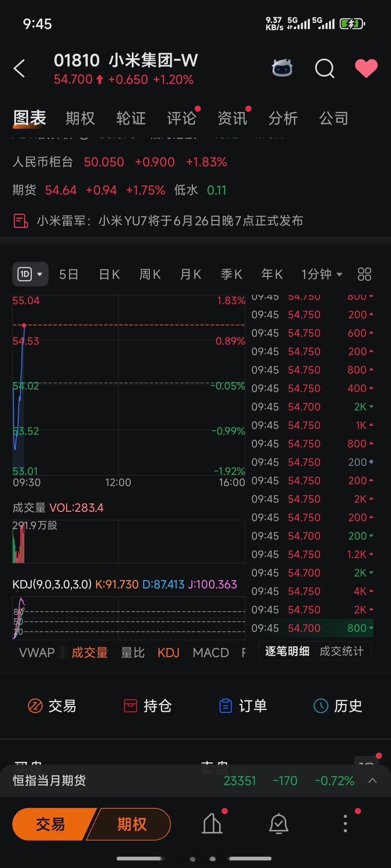Screen dimensions: 391x868
Task: Tap the search magnifier icon
Action: [325, 68]
